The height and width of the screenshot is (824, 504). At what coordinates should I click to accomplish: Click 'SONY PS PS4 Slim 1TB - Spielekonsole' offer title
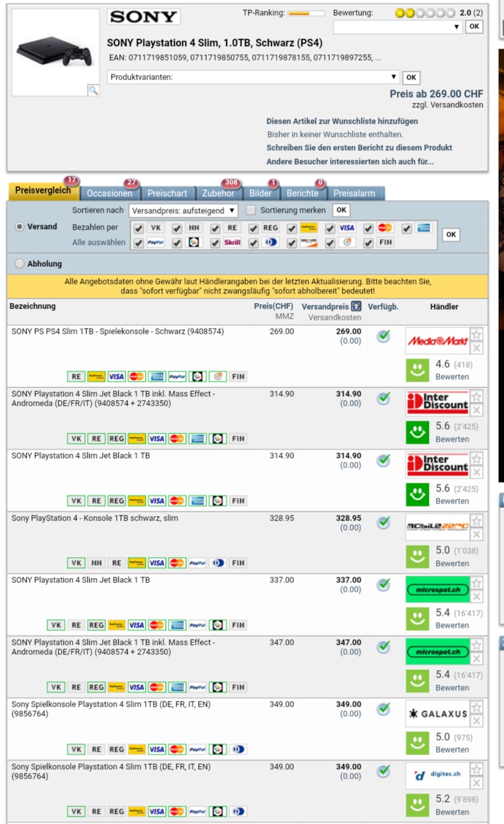pos(117,331)
